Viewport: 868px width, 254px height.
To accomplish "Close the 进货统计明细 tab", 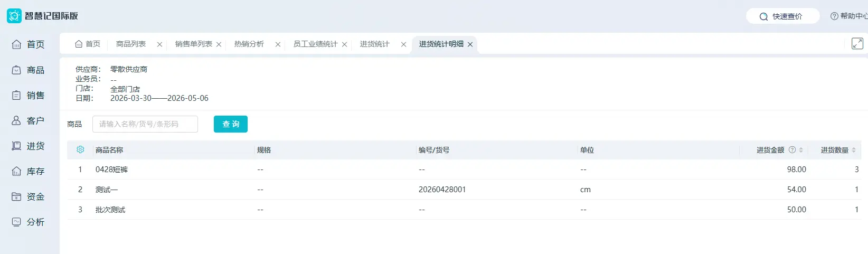I will click(x=470, y=44).
